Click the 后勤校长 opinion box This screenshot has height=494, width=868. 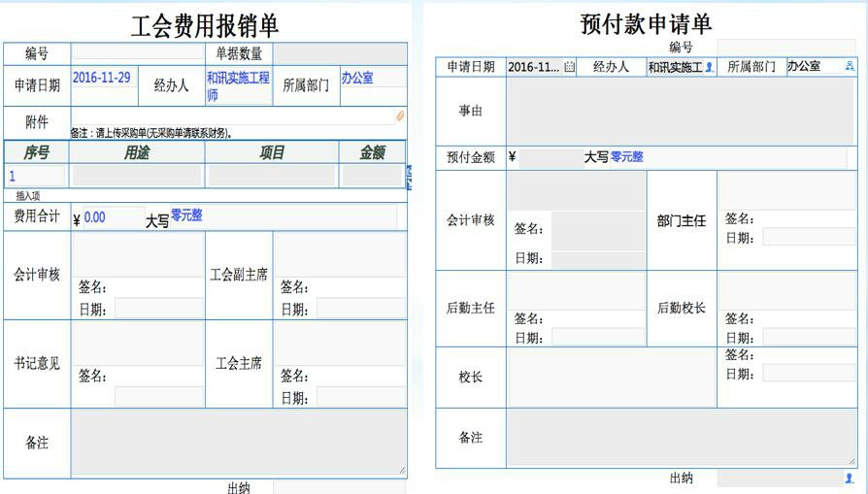pos(786,290)
